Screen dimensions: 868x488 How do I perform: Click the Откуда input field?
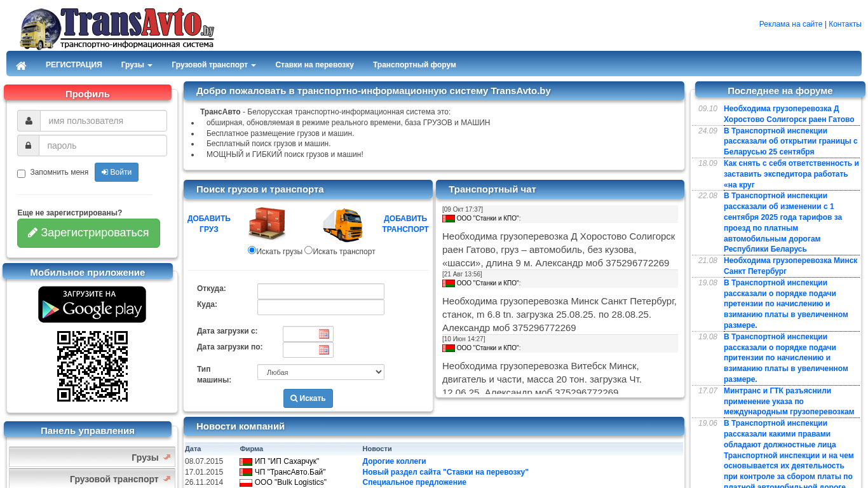[x=321, y=291]
